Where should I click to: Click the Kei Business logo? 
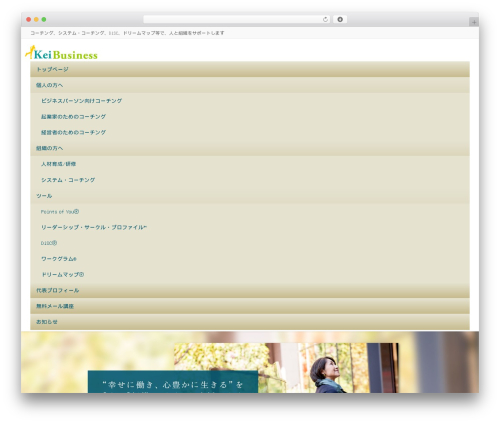[x=62, y=53]
